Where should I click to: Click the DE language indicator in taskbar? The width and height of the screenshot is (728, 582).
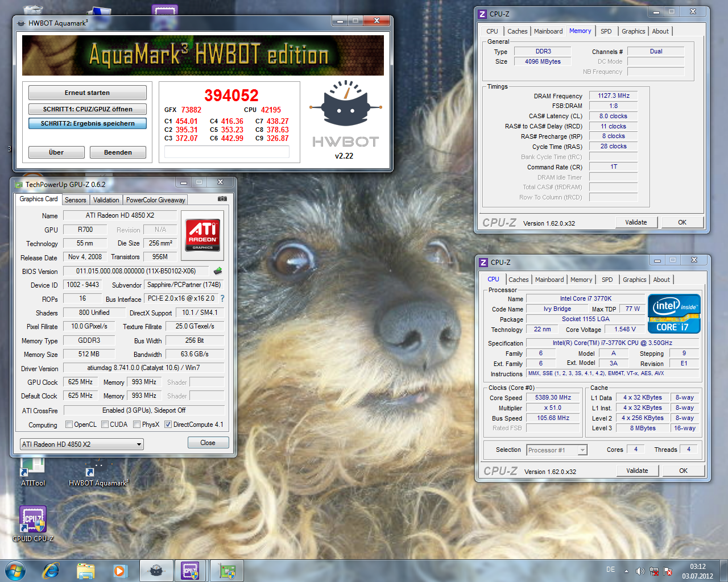[x=610, y=569]
